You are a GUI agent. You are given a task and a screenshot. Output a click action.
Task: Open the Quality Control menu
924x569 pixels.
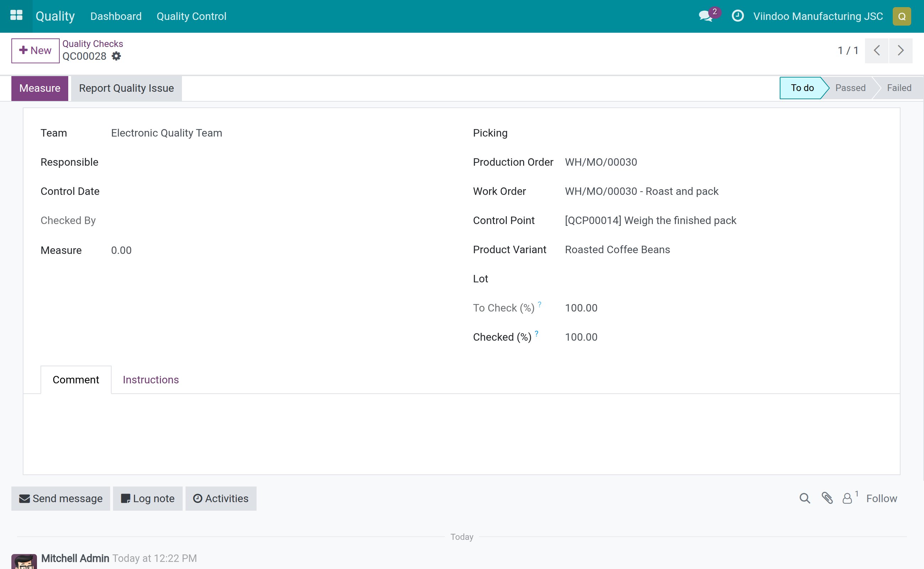(192, 16)
